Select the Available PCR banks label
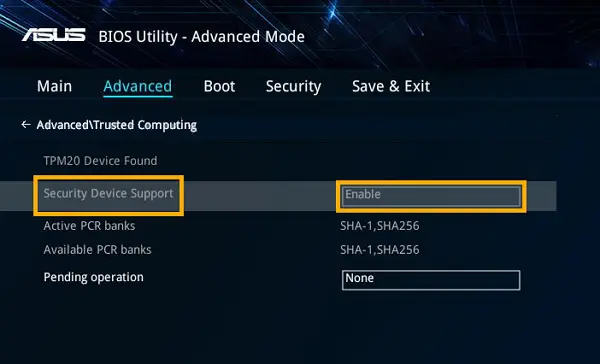 (x=98, y=250)
